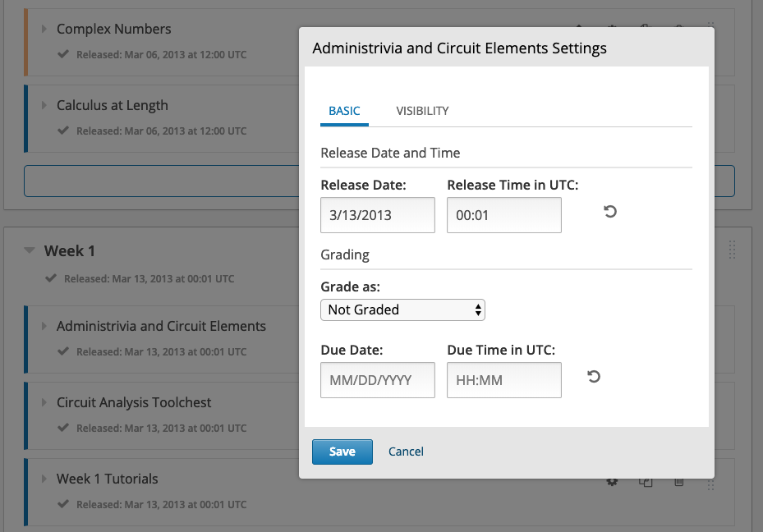Clear the due date using reset icon

(x=594, y=377)
